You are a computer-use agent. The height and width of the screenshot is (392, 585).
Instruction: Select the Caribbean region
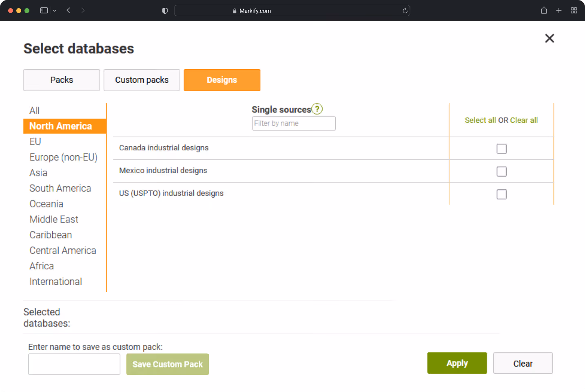tap(51, 235)
